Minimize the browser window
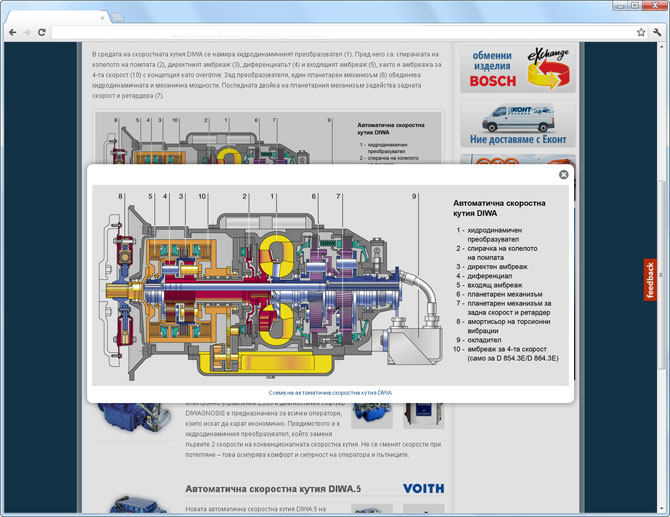Viewport: 670px width, 517px height. click(620, 5)
